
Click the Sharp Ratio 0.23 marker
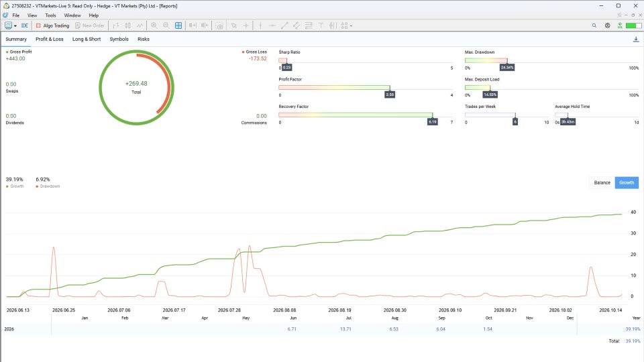(286, 67)
